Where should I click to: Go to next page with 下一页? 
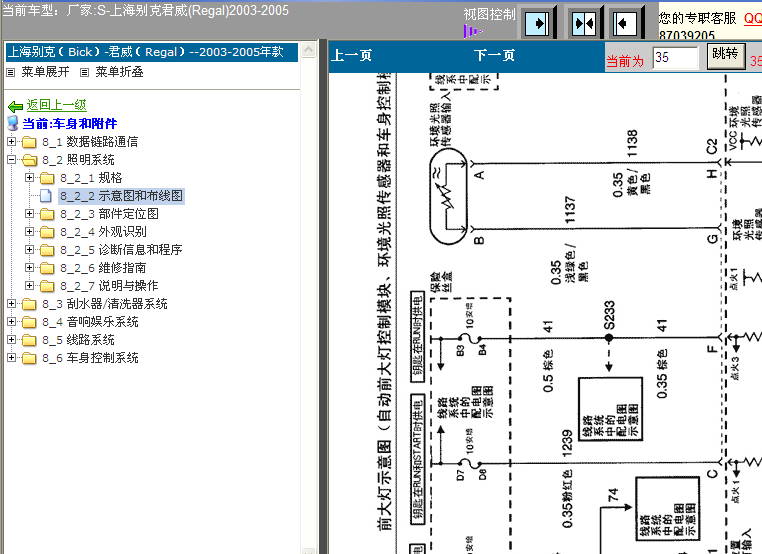[x=494, y=55]
